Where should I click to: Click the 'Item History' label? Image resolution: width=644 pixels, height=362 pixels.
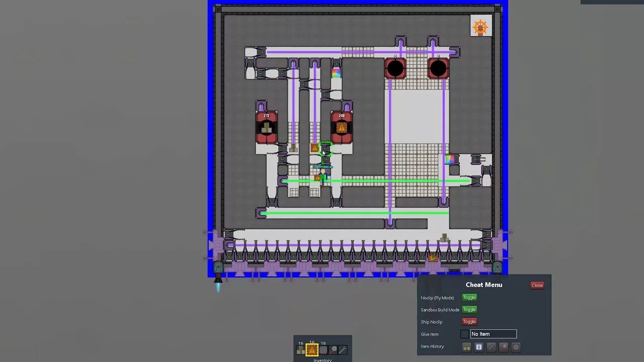[x=432, y=346]
